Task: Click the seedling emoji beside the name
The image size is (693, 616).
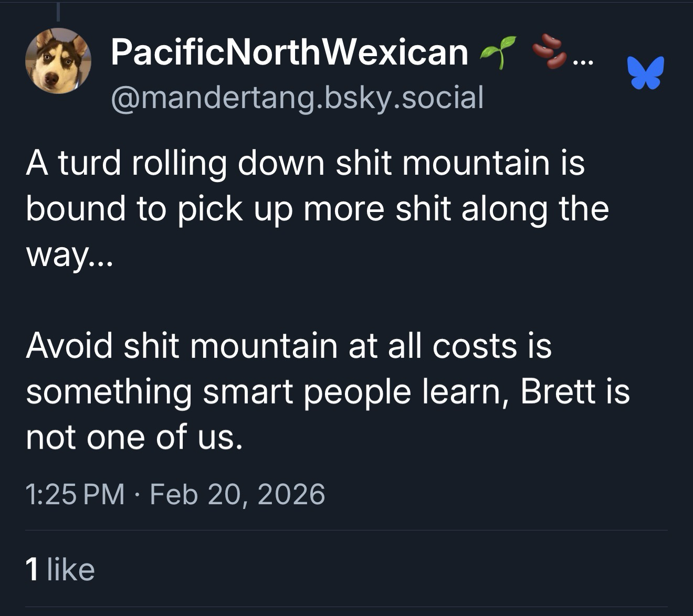Action: pyautogui.click(x=498, y=52)
